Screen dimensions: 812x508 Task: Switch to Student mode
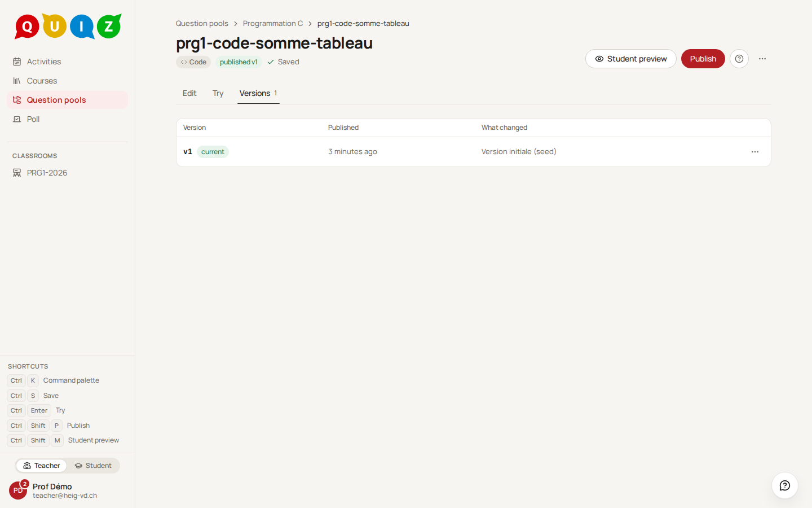pyautogui.click(x=93, y=466)
